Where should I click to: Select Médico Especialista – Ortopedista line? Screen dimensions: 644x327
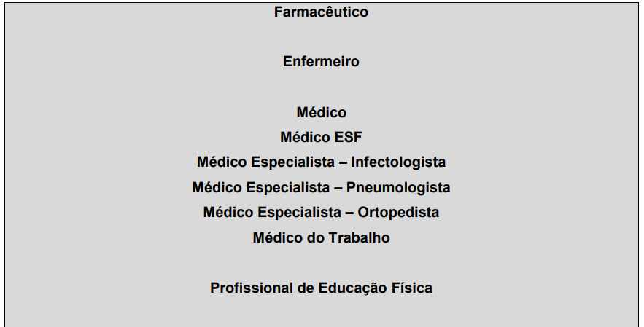(x=321, y=213)
